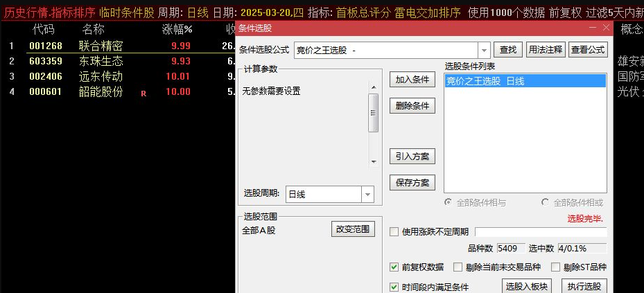Click the 品种数 5409 field
Image resolution: width=644 pixels, height=293 pixels.
pyautogui.click(x=511, y=248)
